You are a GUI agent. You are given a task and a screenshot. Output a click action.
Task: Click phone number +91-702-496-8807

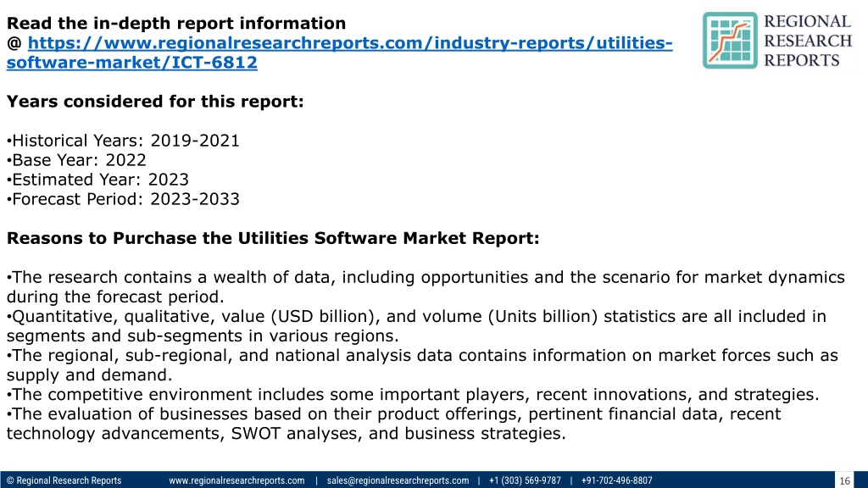(617, 480)
